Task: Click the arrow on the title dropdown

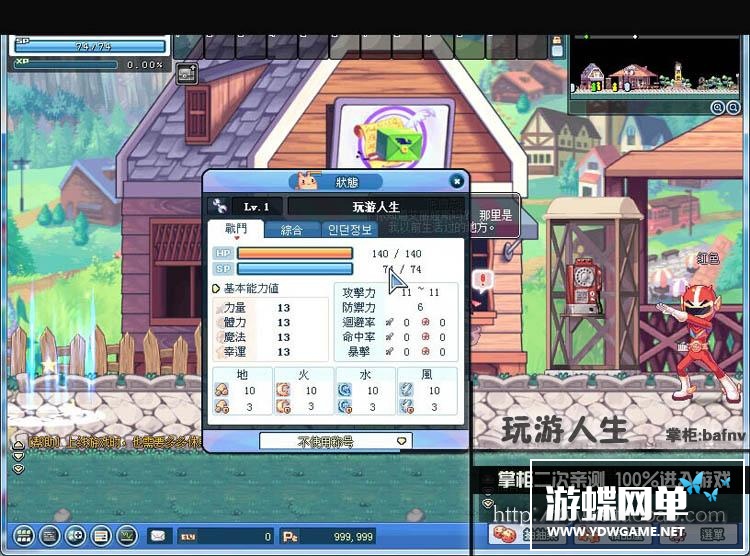Action: (x=402, y=441)
